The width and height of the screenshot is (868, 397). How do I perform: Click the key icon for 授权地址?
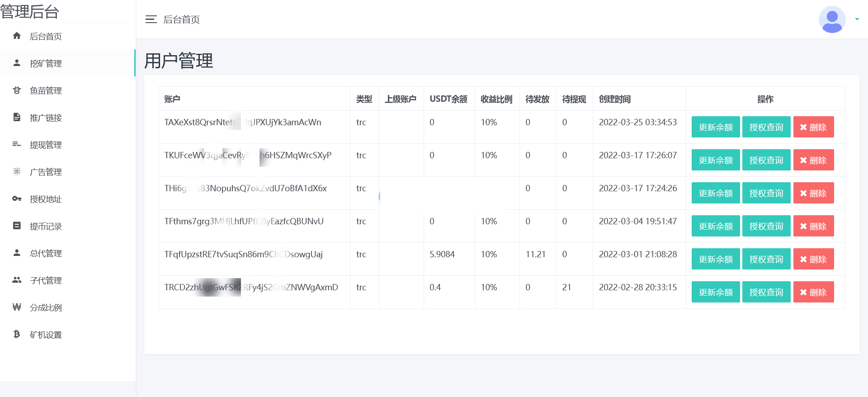click(x=17, y=198)
